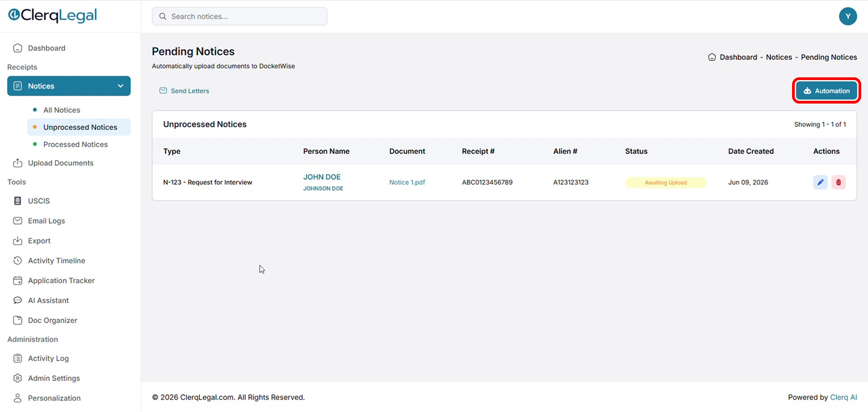Click the Activity Timeline clock icon

18,260
